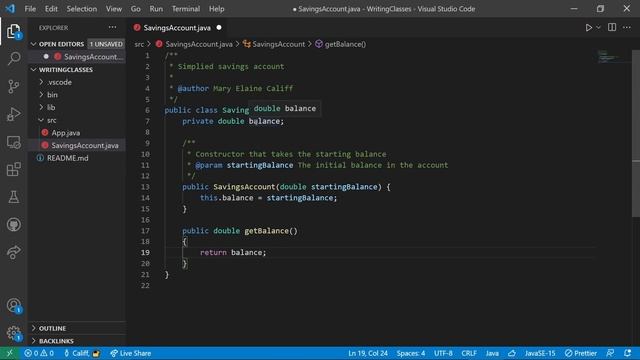Open README.md in the explorer
Viewport: 640px width, 360px height.
click(x=67, y=158)
